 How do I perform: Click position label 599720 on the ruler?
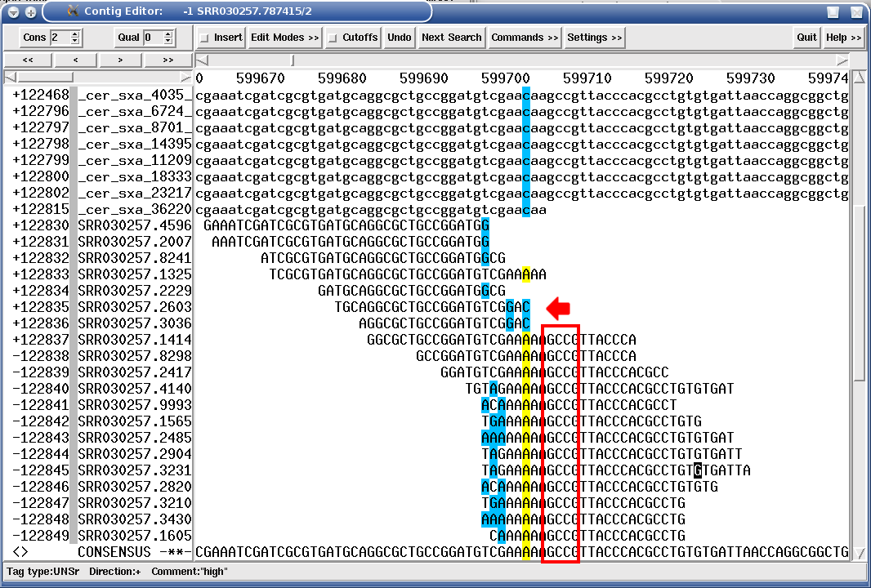pos(669,78)
